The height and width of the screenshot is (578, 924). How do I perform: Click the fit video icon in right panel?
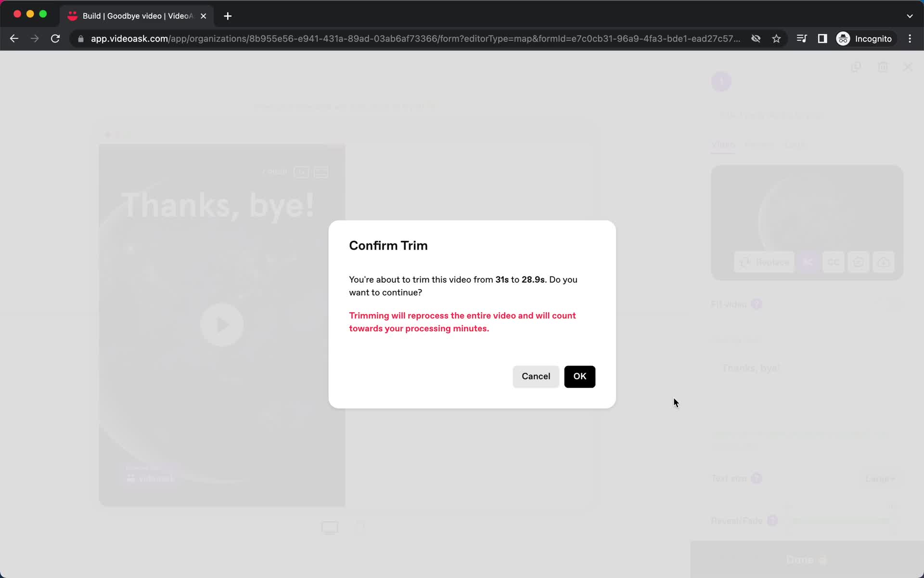(x=757, y=303)
